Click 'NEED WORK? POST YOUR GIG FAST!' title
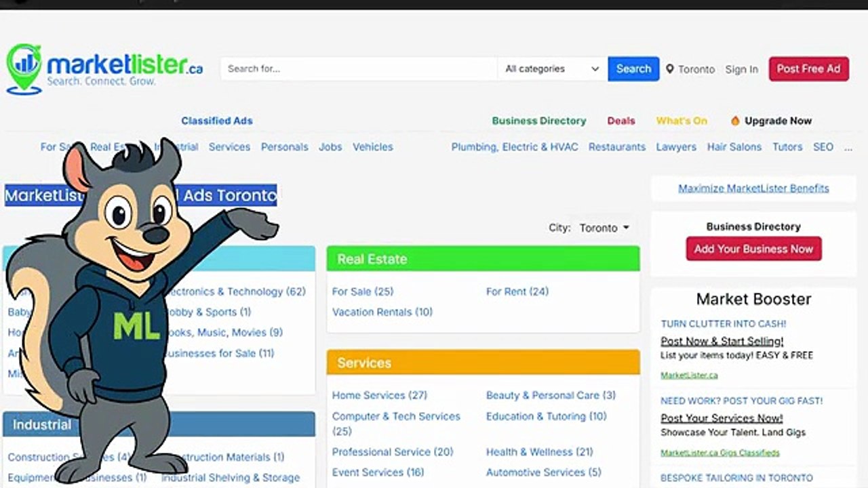868x488 pixels. pos(742,401)
